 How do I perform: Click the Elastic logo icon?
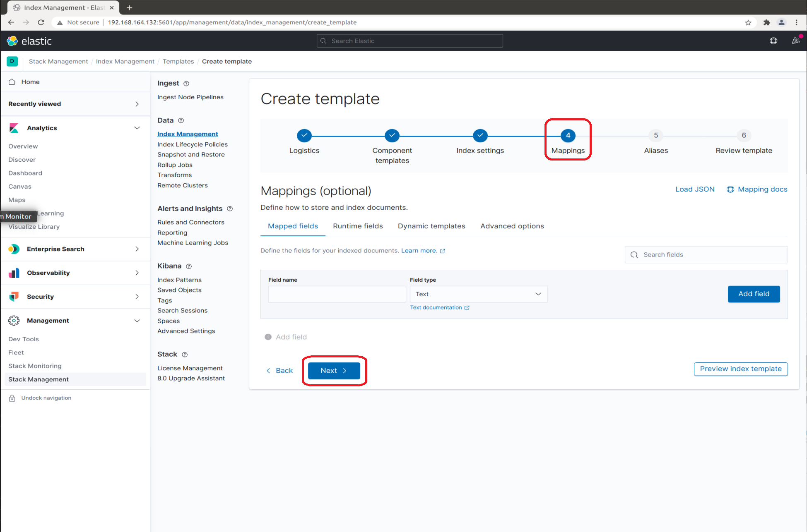pyautogui.click(x=12, y=41)
